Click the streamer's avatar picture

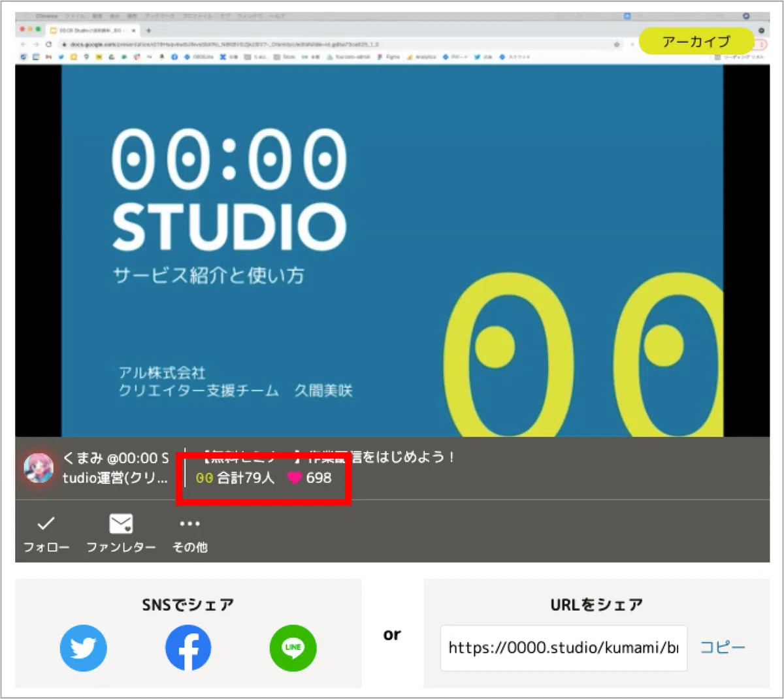coord(39,468)
